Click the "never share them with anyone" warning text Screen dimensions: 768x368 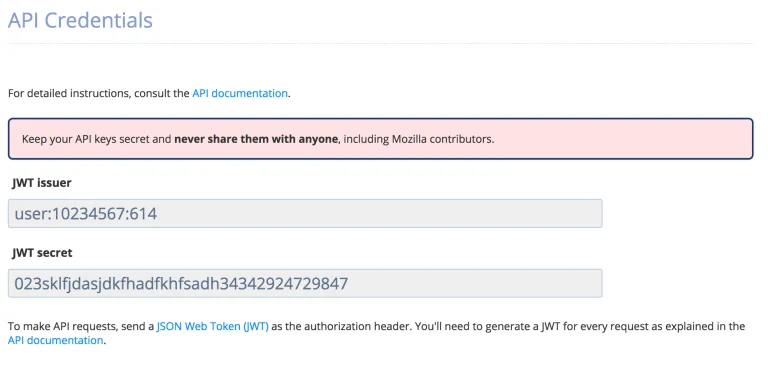pyautogui.click(x=256, y=139)
